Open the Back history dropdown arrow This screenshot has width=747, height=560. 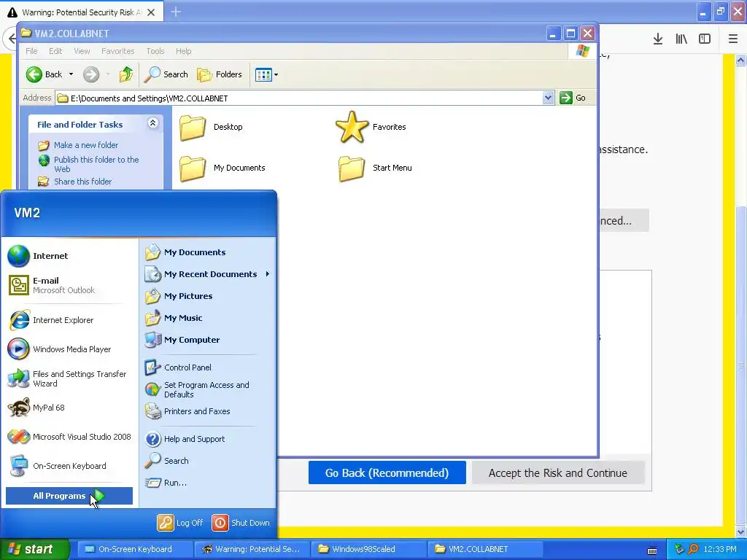point(71,74)
